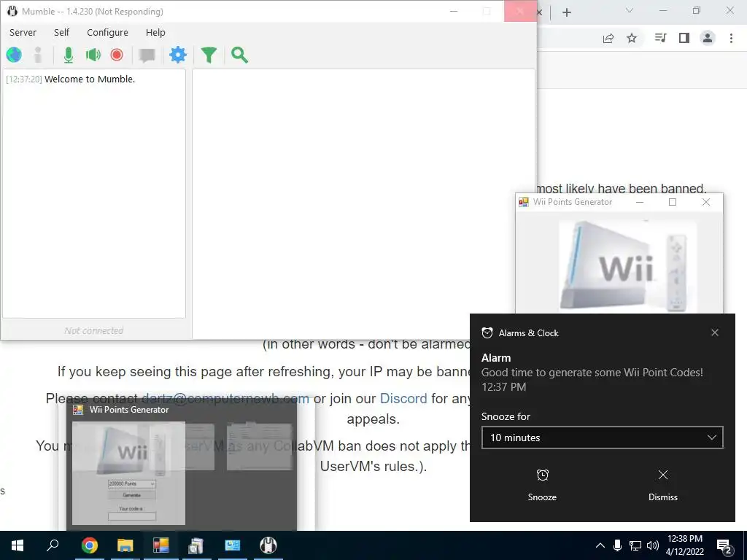Click Chrome's share page icon
This screenshot has height=560, width=747.
[x=608, y=38]
